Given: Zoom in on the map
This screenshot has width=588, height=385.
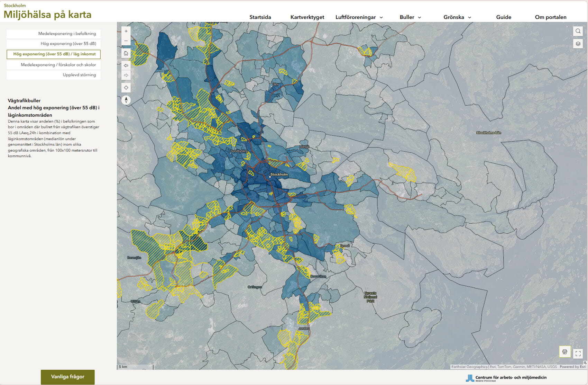Looking at the screenshot, I should tap(126, 31).
